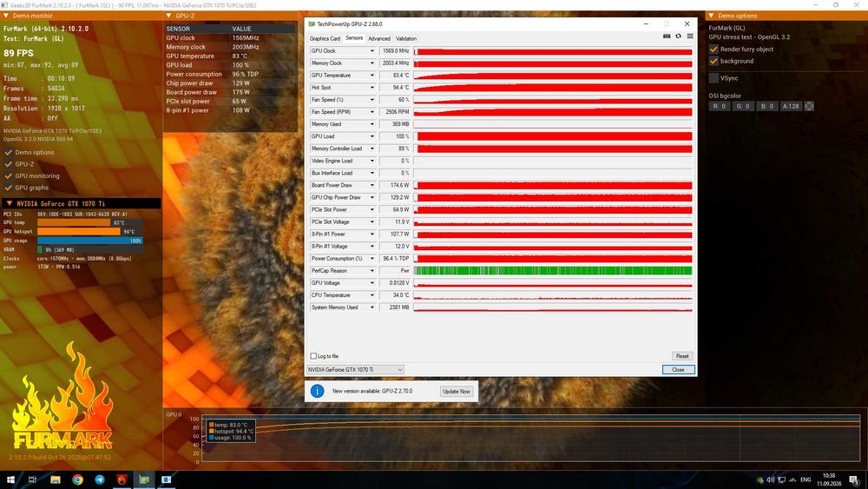Collapse the Demo monitor panel
The image size is (868, 489).
click(6, 16)
